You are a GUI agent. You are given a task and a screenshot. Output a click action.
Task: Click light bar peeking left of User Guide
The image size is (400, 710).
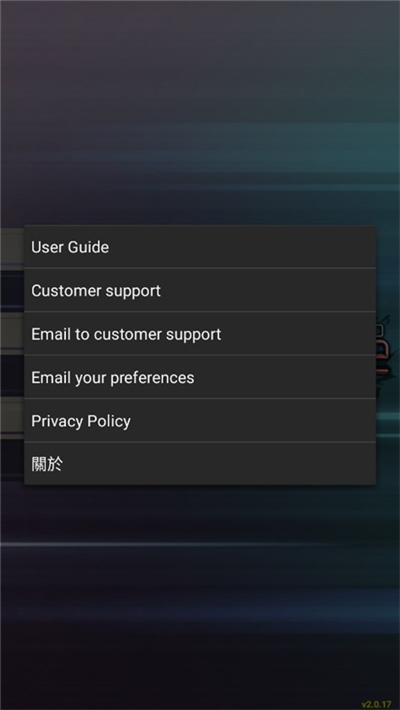point(12,247)
